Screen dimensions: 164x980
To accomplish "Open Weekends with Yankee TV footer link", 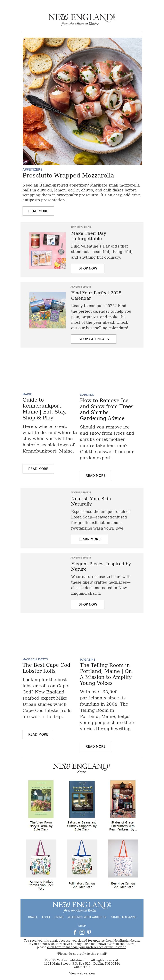I will [87, 917].
